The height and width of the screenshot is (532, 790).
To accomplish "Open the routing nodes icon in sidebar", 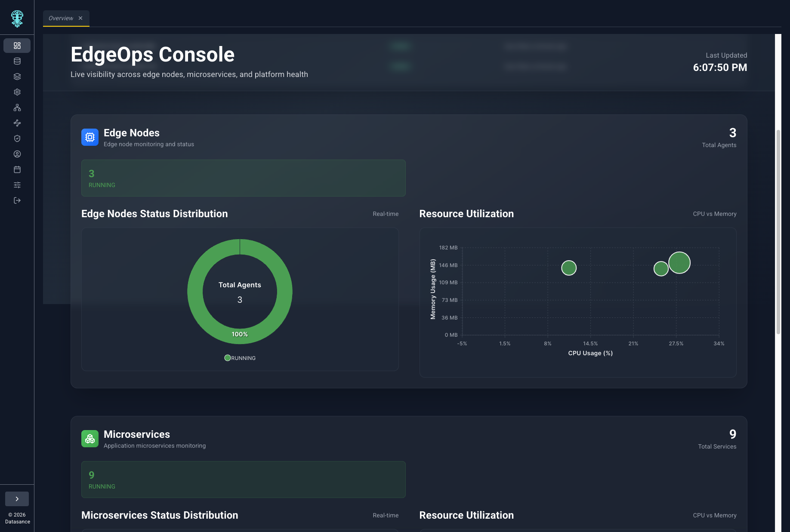I will 17,123.
